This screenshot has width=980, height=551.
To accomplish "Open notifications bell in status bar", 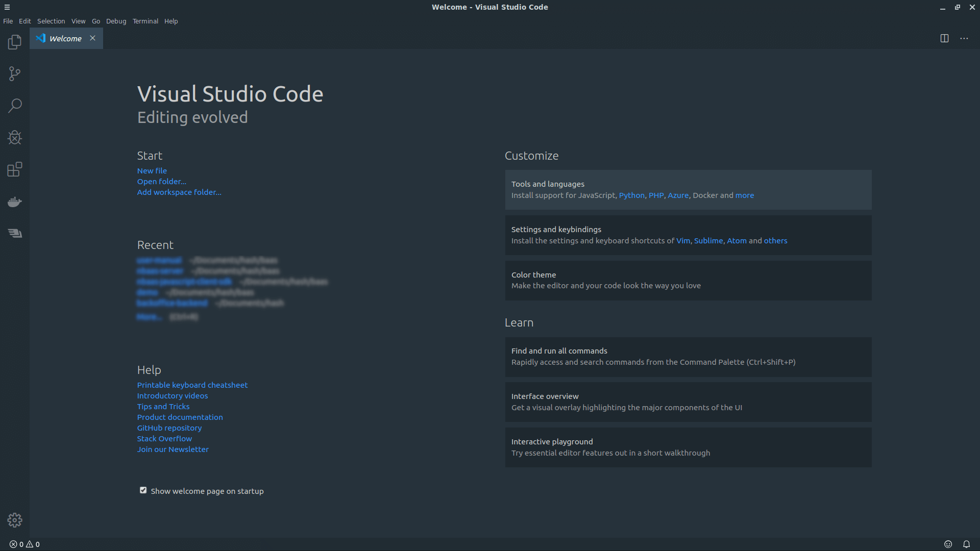I will click(966, 544).
